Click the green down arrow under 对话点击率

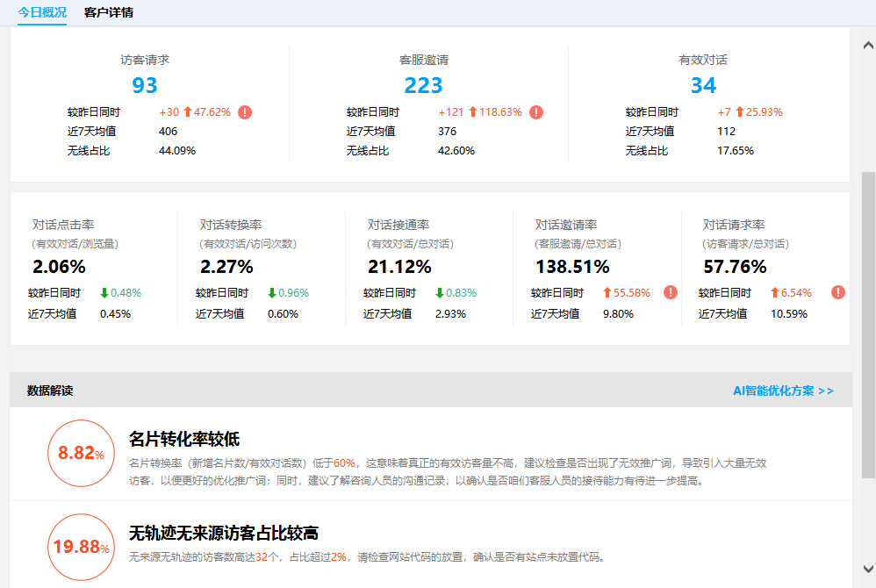tap(104, 293)
